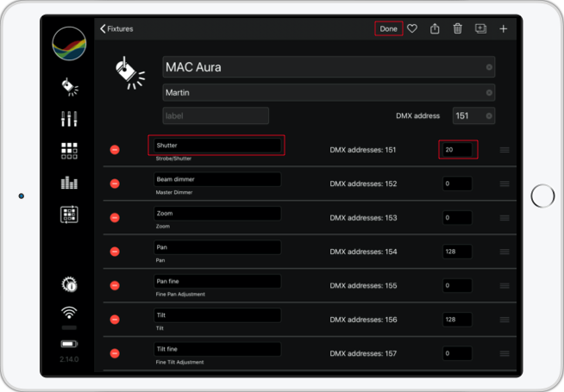Edit the Pan channel name field
Image resolution: width=564 pixels, height=392 pixels.
pyautogui.click(x=217, y=247)
